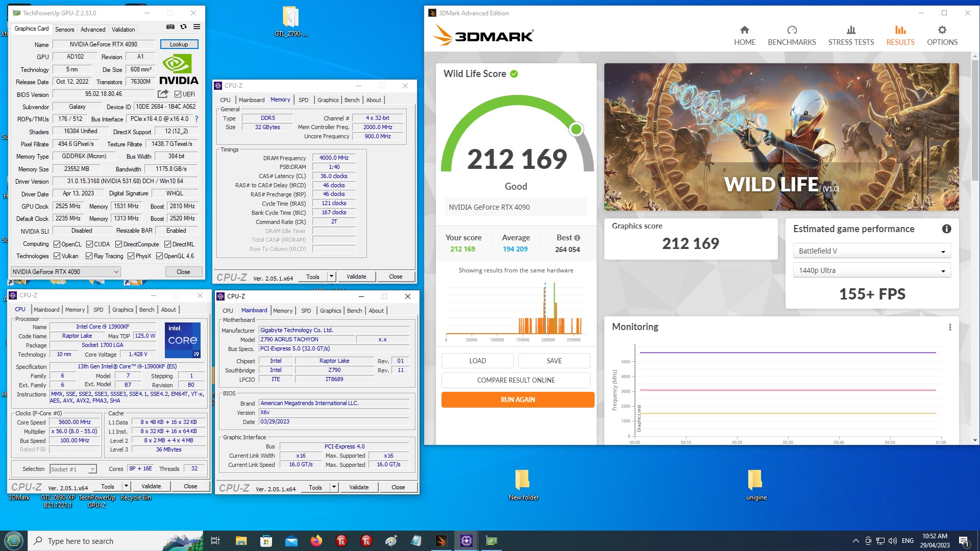Toggle the Vulkan checkbox
The height and width of the screenshot is (551, 980).
pyautogui.click(x=57, y=256)
